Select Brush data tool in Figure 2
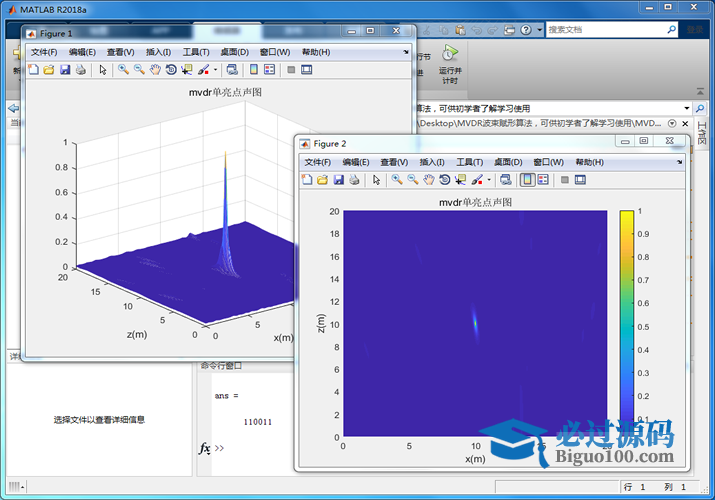This screenshot has height=500, width=715. click(477, 180)
